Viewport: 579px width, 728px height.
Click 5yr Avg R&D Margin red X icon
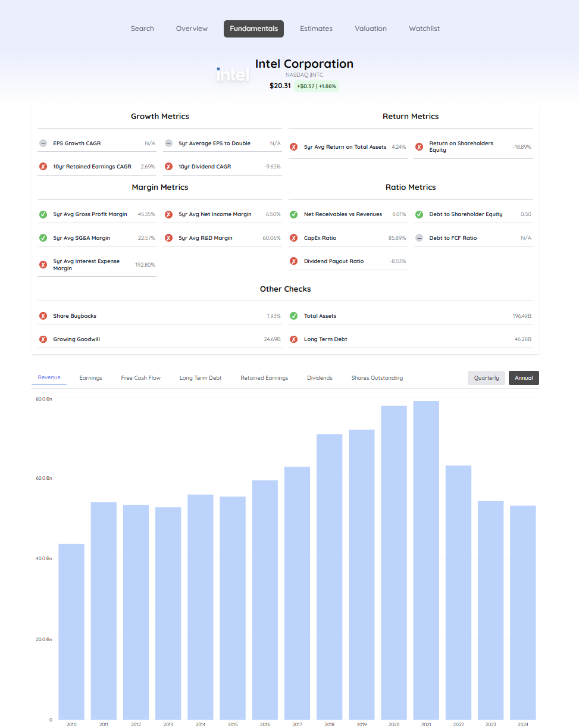click(168, 238)
